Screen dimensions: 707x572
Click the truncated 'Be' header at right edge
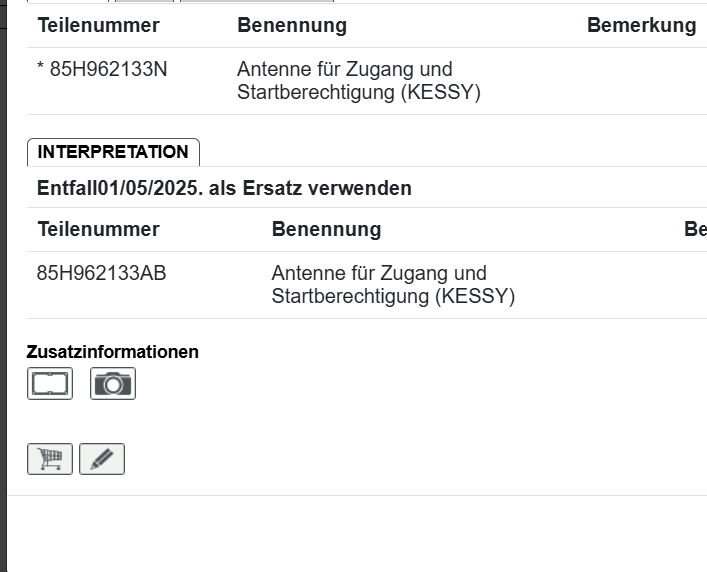tap(695, 229)
